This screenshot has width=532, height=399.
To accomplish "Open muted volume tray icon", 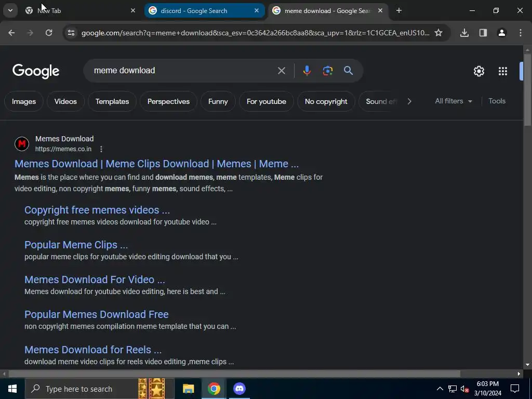I will tap(464, 389).
